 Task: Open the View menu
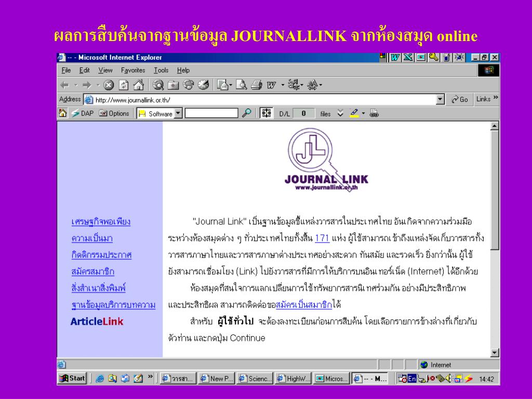click(105, 70)
